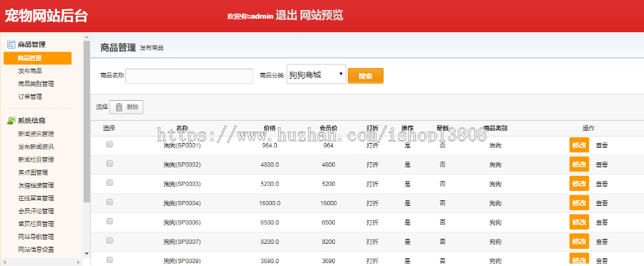The width and height of the screenshot is (644, 266).
Task: Click the orange 搜索 button
Action: [x=366, y=76]
